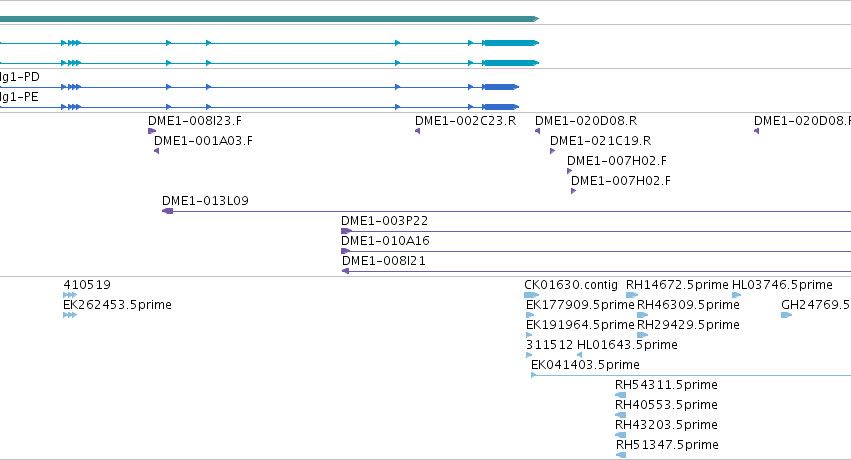Click the RH14672.5prime EST arrow
The image size is (851, 460).
click(632, 295)
